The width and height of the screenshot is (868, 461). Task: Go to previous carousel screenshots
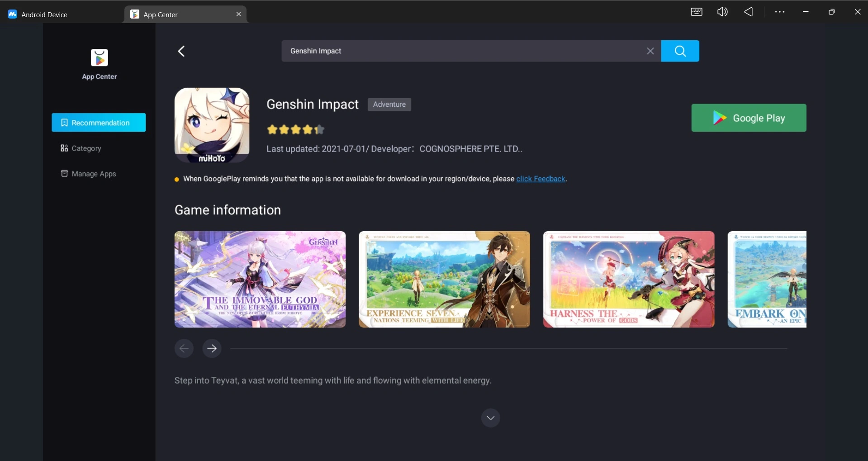(x=184, y=348)
